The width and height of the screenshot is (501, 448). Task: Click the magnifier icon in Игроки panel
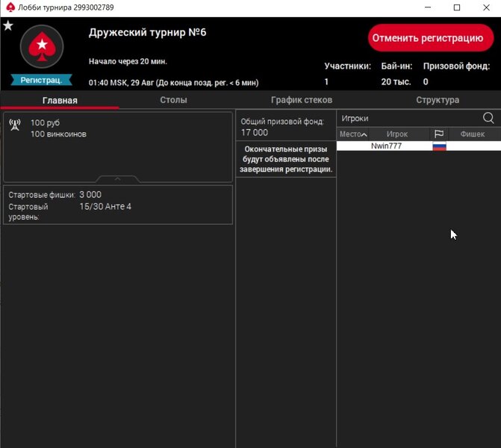pos(488,118)
